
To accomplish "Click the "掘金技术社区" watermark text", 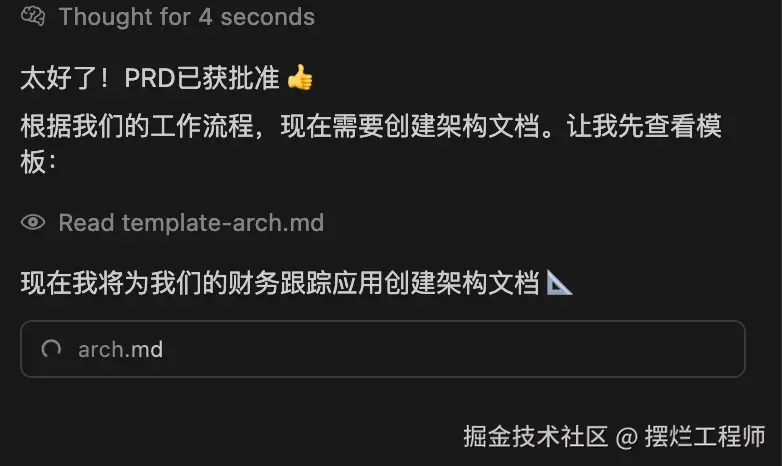I will click(535, 437).
